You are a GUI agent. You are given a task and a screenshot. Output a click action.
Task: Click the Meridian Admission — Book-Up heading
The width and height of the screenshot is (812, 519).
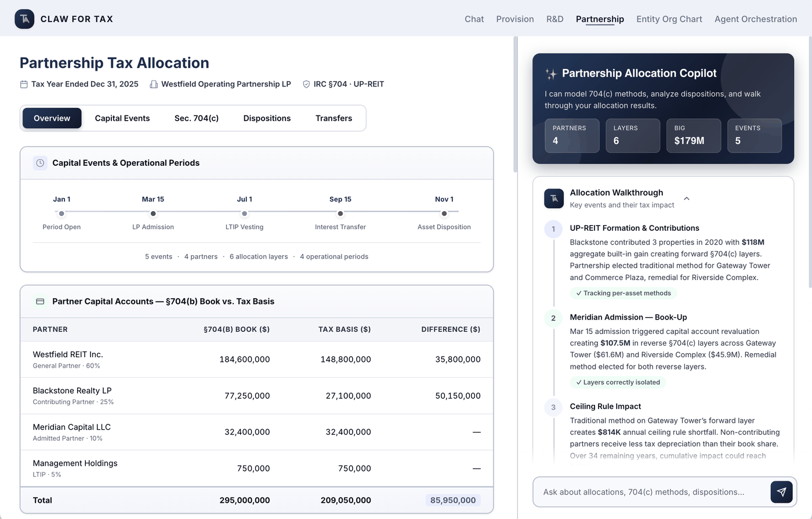click(629, 318)
